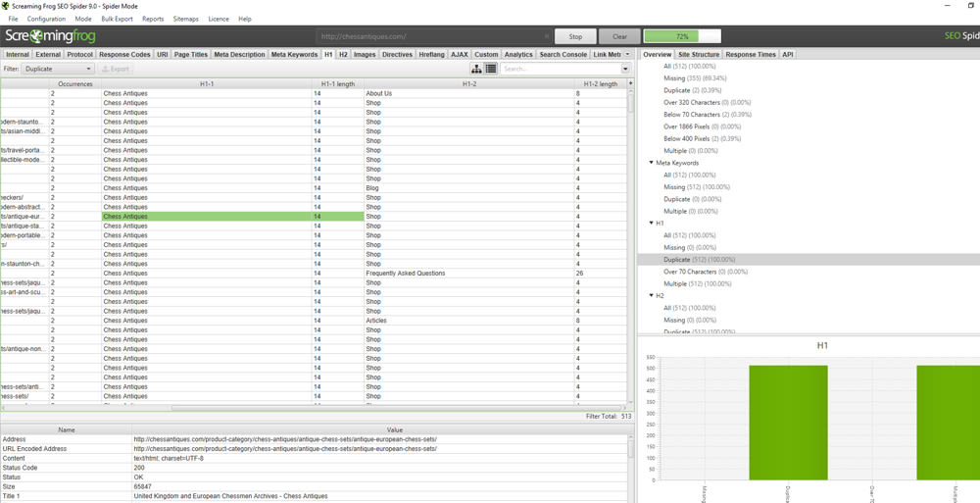Switch to the Meta Description tab
This screenshot has height=503, width=980.
(x=239, y=55)
